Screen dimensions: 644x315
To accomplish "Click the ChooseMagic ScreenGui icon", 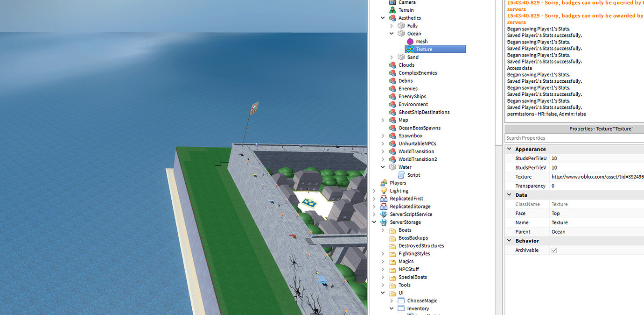I will point(401,301).
